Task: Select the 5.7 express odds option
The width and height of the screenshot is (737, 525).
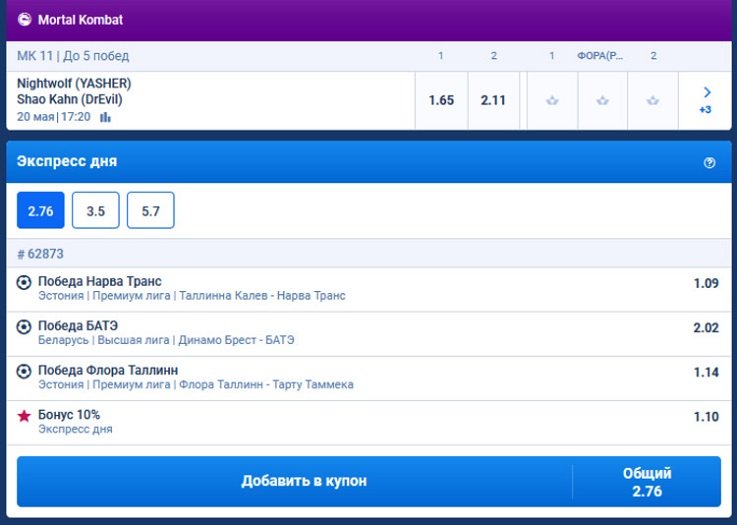Action: (150, 211)
